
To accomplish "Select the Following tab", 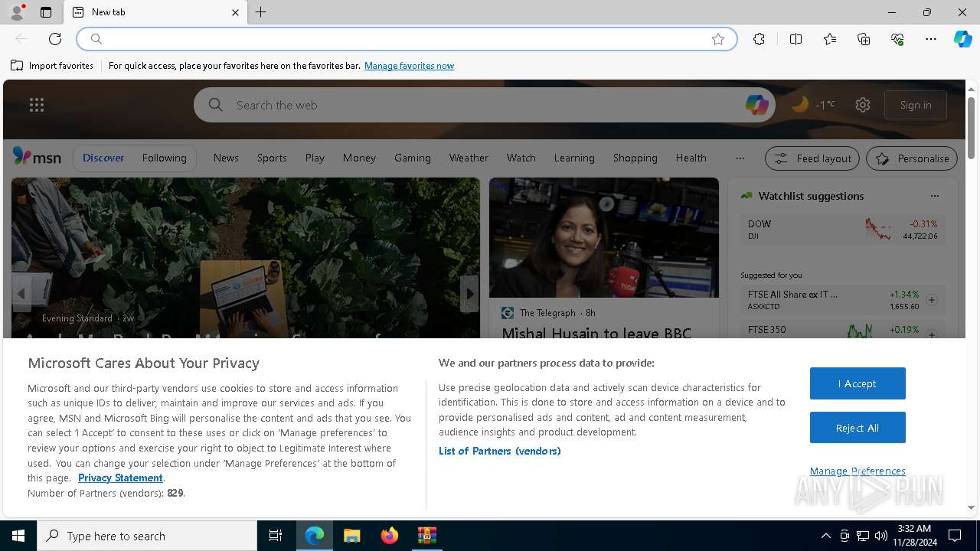I will tap(164, 158).
